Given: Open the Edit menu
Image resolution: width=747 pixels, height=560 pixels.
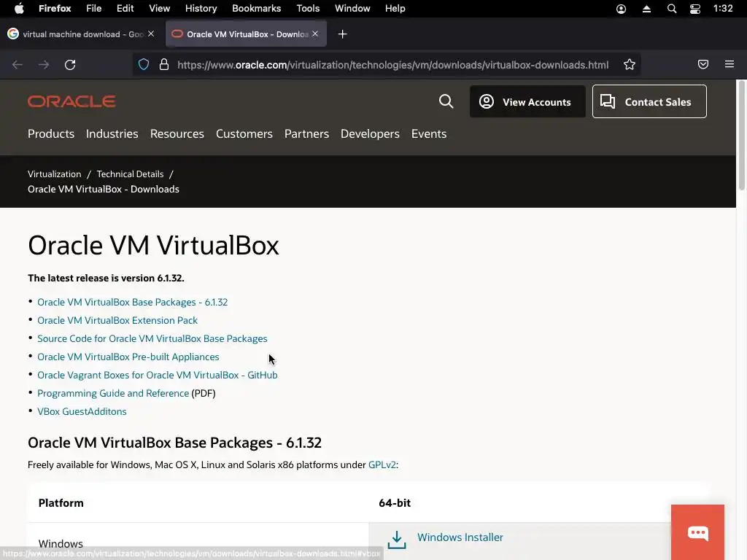Looking at the screenshot, I should tap(125, 9).
